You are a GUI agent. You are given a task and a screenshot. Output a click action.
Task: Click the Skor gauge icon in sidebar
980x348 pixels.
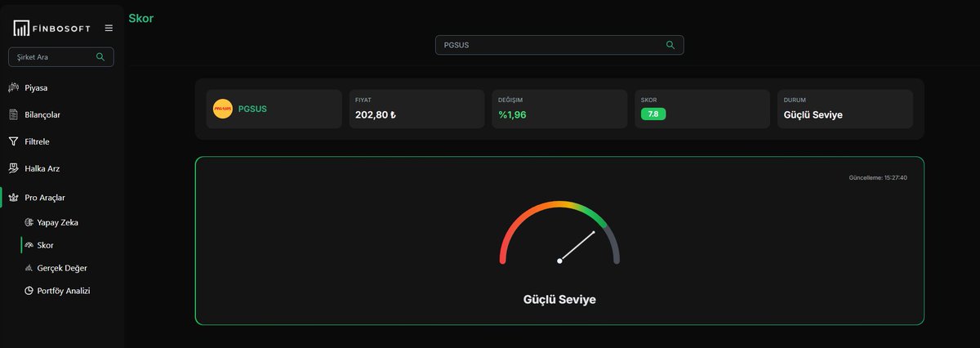29,245
